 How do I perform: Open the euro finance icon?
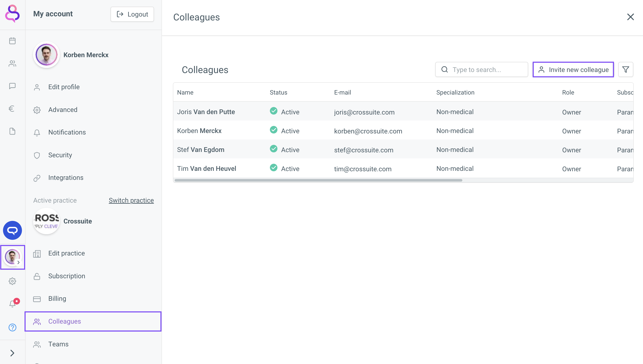click(12, 109)
